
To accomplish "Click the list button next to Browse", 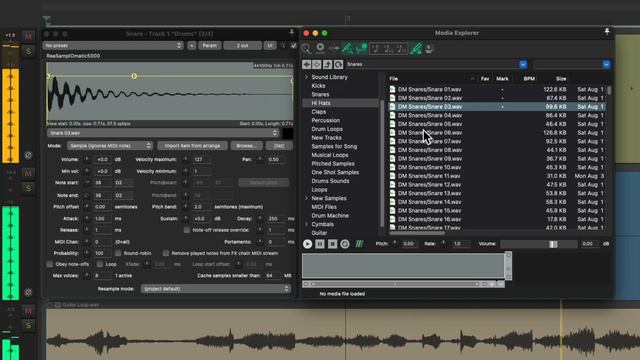I will (279, 146).
